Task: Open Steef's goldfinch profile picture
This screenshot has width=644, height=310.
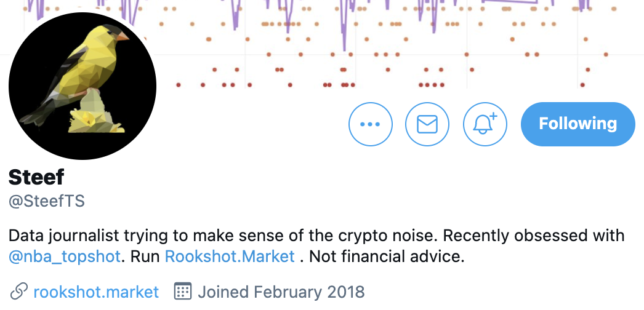Action: [x=83, y=86]
